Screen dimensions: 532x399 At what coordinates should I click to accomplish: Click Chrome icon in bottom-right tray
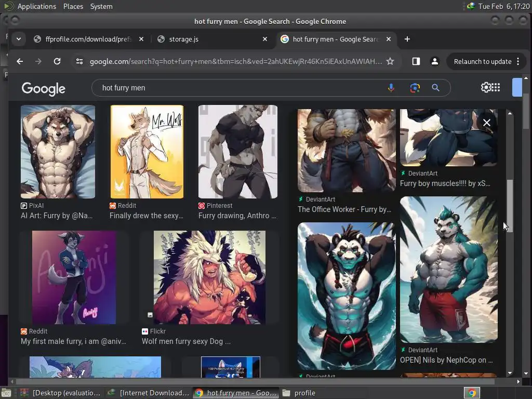472,393
